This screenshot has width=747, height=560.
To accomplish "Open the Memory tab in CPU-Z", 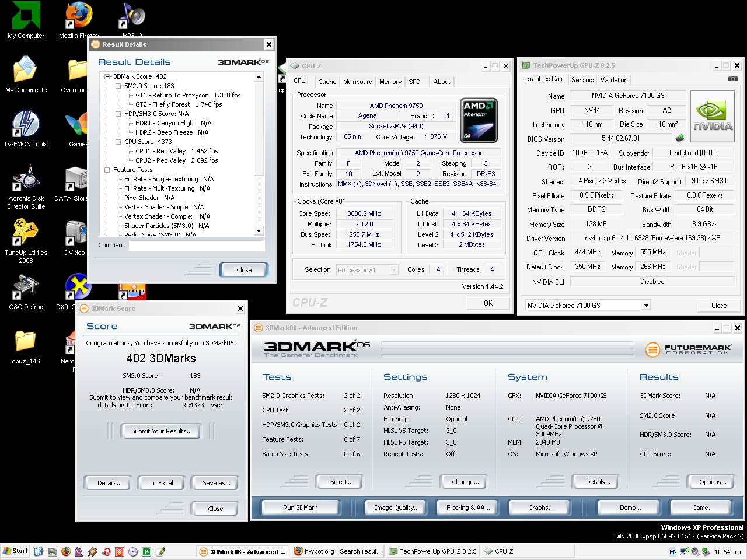I will point(390,82).
